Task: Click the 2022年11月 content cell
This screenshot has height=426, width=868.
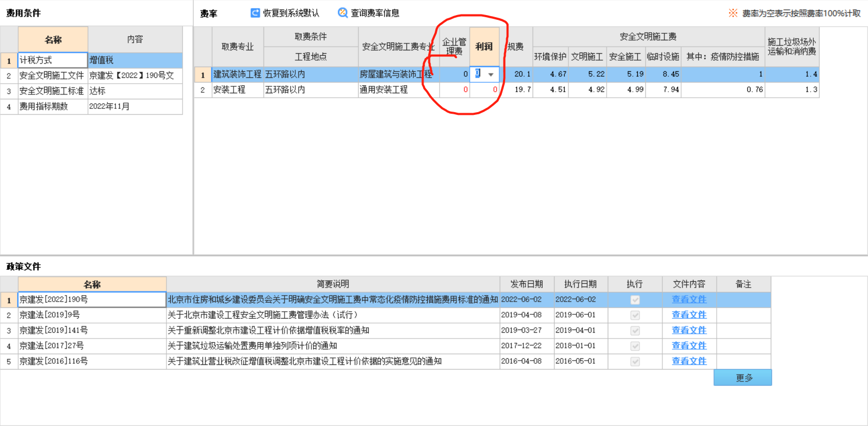Action: pyautogui.click(x=135, y=107)
